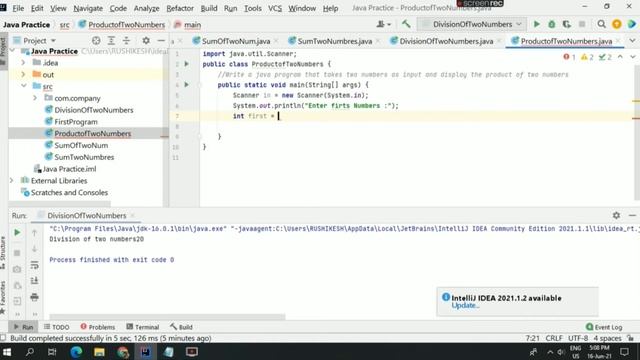This screenshot has height=360, width=640.
Task: Build project with the hammer icon
Action: (x=406, y=24)
